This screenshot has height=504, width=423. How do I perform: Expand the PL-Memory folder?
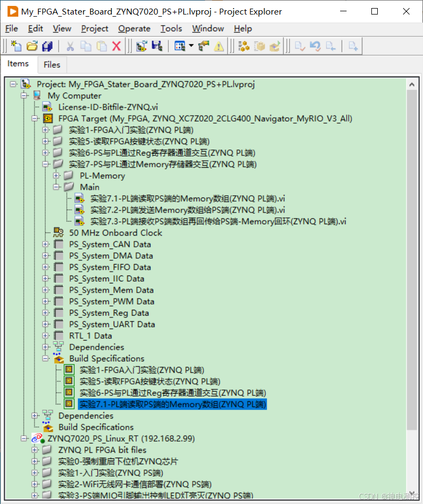(57, 175)
